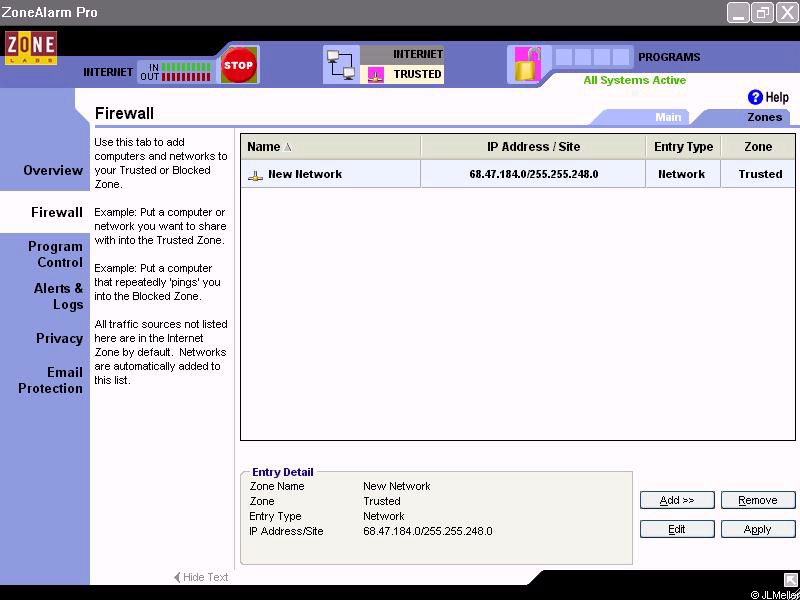This screenshot has width=800, height=600.
Task: Click the IN/OUT traffic meter
Action: [x=176, y=72]
